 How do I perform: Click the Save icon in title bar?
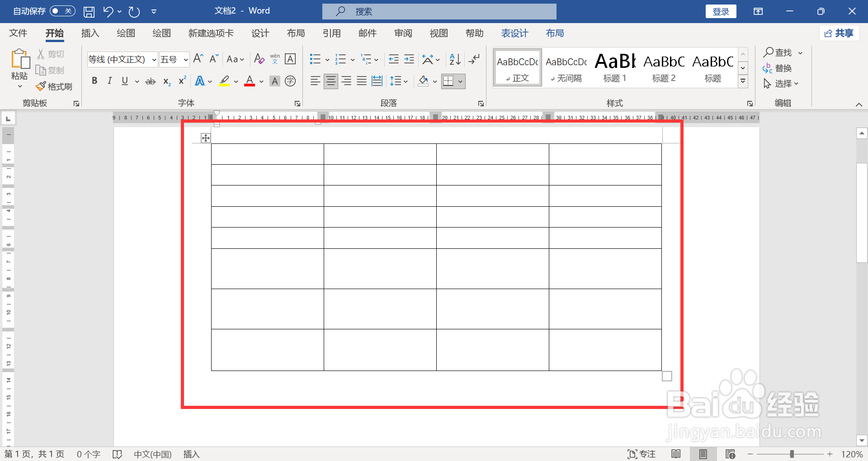click(89, 12)
